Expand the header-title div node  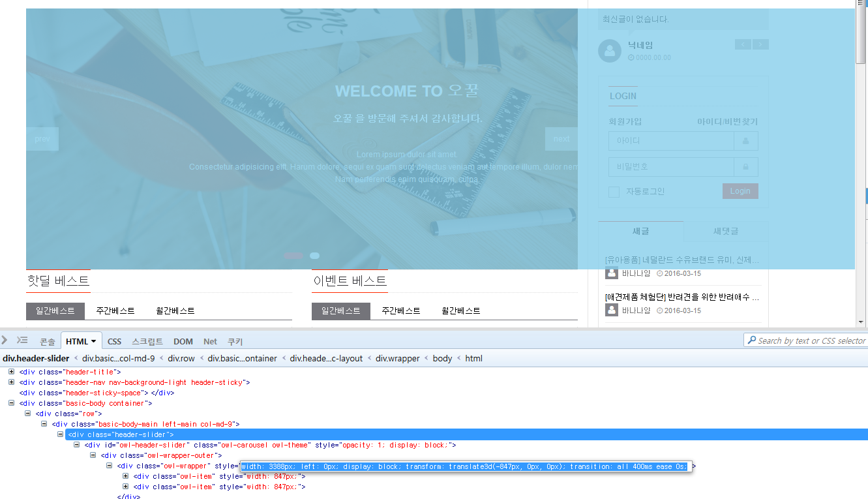point(11,371)
